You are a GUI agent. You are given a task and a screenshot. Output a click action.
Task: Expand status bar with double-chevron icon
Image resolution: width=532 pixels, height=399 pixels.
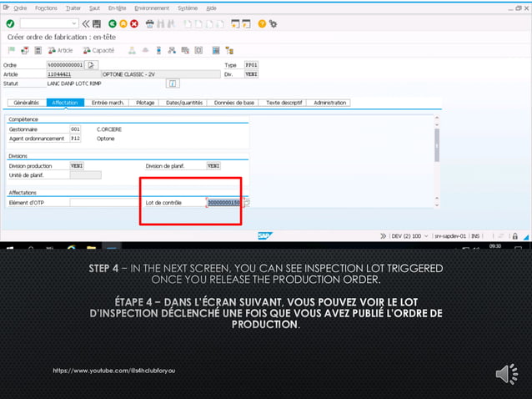[x=383, y=236]
